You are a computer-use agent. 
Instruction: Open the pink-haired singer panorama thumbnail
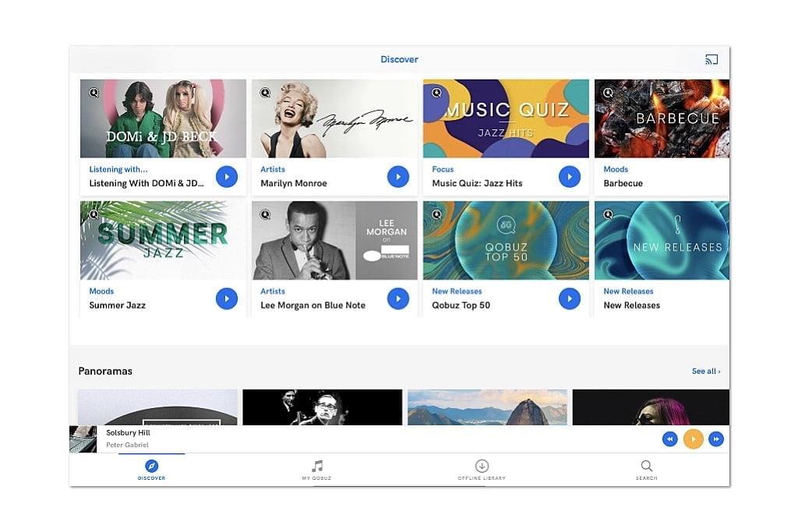[x=651, y=407]
